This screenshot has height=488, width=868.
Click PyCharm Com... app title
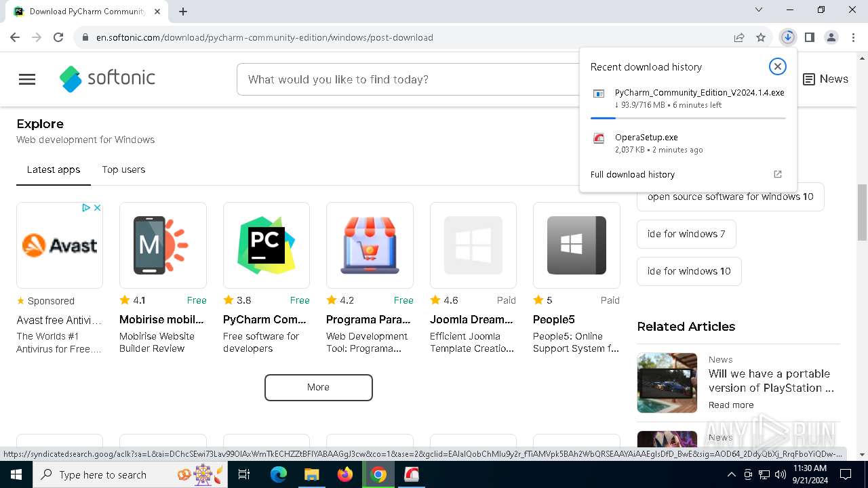[x=265, y=319]
